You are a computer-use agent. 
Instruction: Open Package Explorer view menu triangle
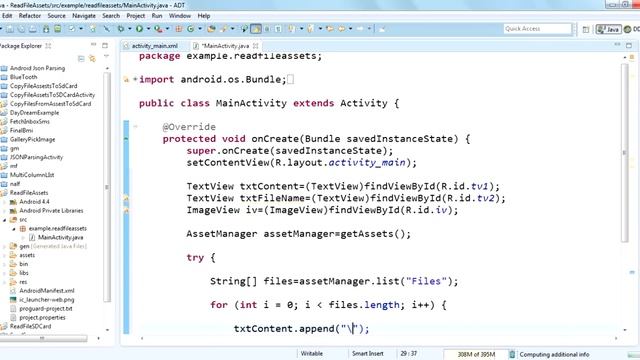coord(106,57)
